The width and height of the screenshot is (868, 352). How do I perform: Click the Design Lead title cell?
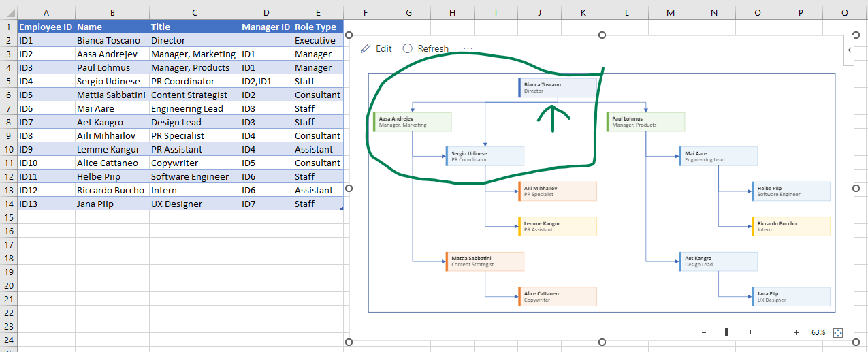[194, 122]
